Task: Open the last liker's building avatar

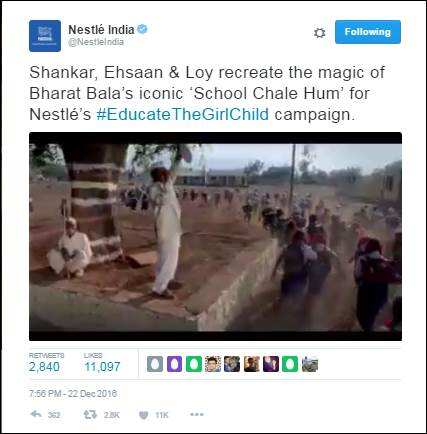Action: click(x=310, y=364)
